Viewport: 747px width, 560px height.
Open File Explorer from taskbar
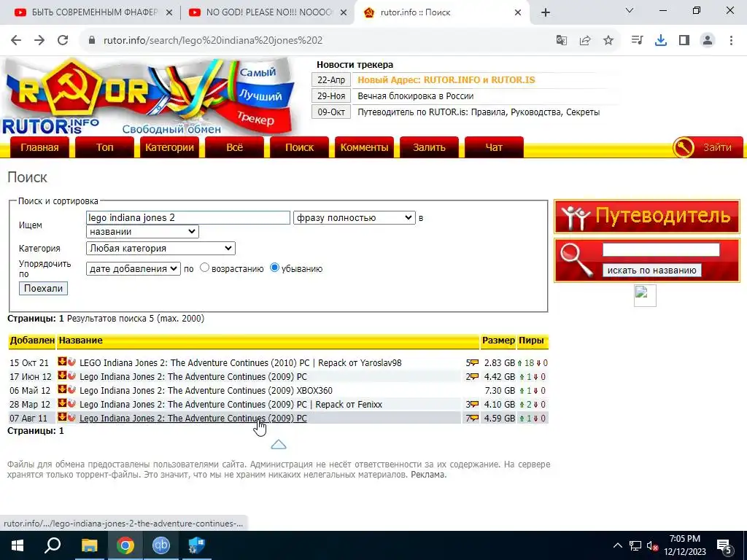click(x=89, y=545)
